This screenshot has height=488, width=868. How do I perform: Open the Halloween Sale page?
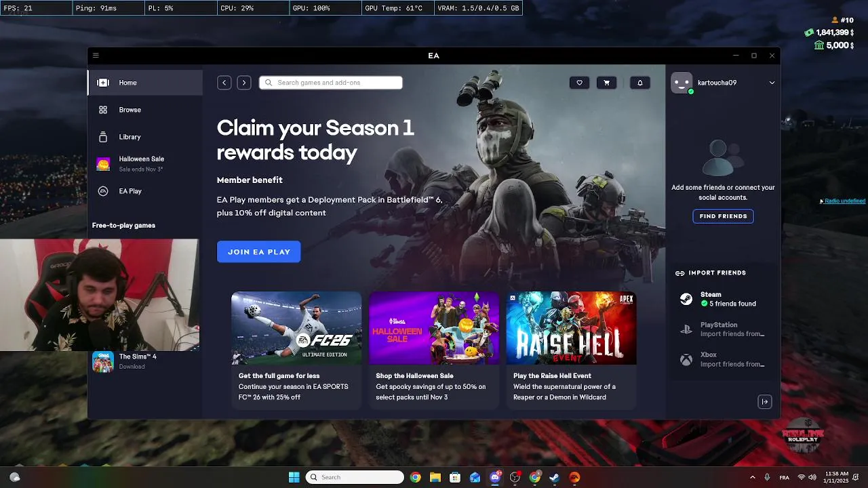(145, 164)
